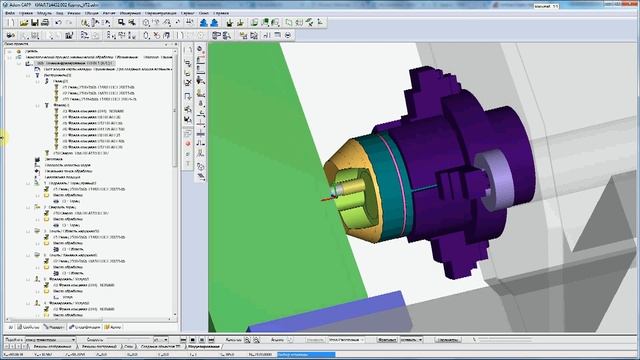Click bottom icon of right vertical toolbar column
Viewport: 640px width, 360px height.
click(200, 177)
